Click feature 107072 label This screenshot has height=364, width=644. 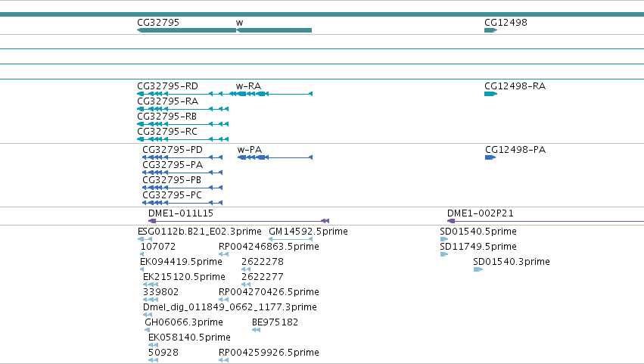point(158,247)
